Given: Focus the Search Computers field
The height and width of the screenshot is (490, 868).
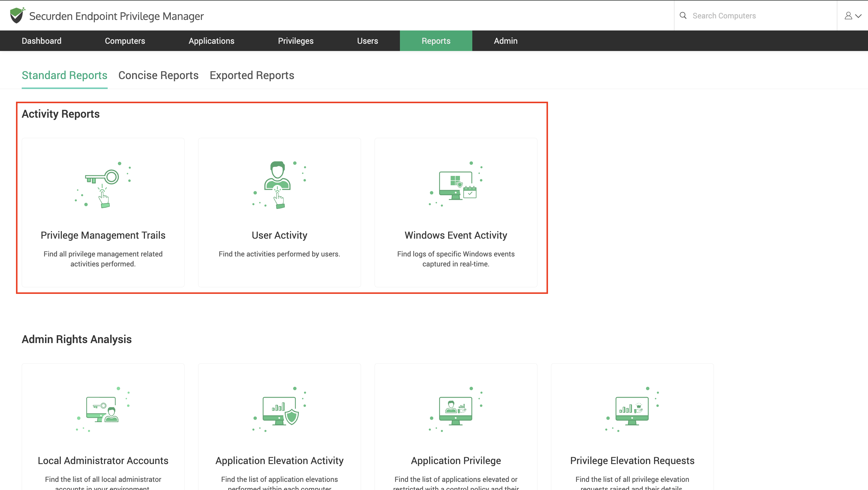Looking at the screenshot, I should click(756, 16).
